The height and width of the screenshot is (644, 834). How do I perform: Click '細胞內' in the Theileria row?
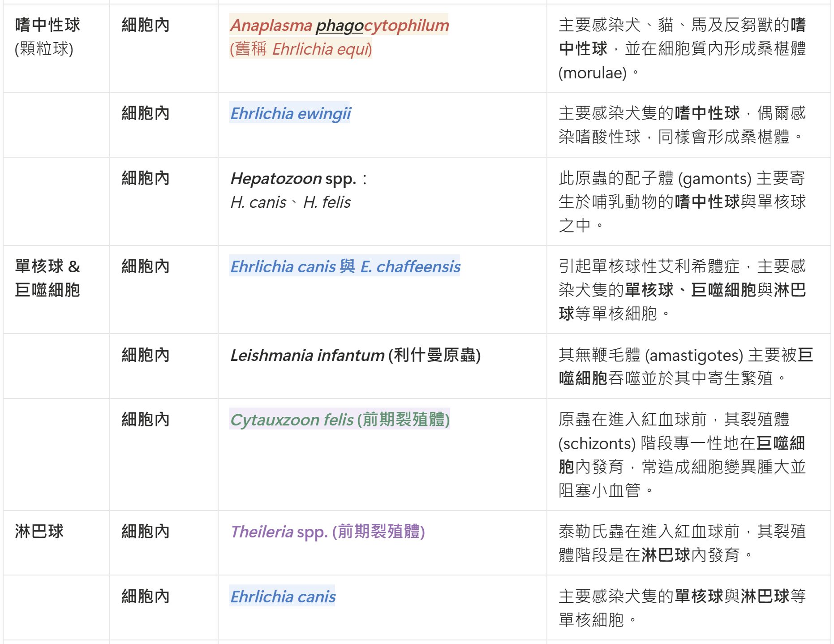point(146,532)
